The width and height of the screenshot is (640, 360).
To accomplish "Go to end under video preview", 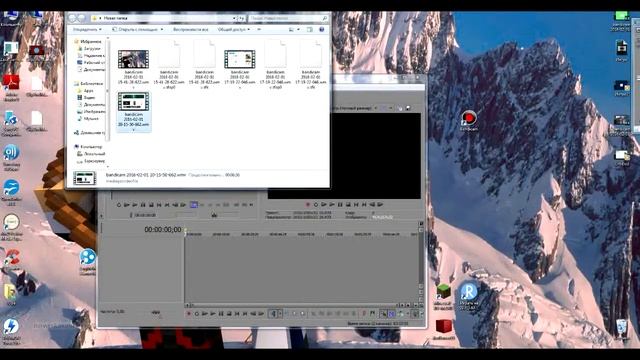I will pos(364,204).
